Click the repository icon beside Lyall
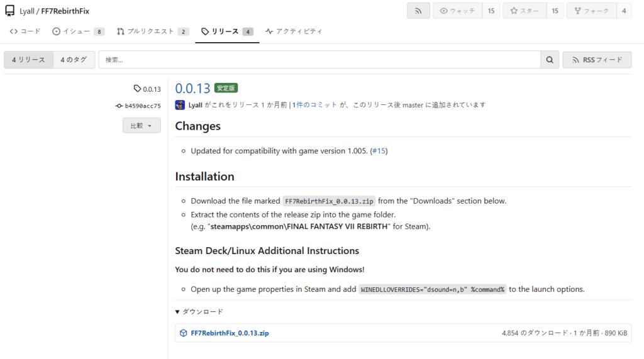This screenshot has width=644, height=359. click(10, 11)
